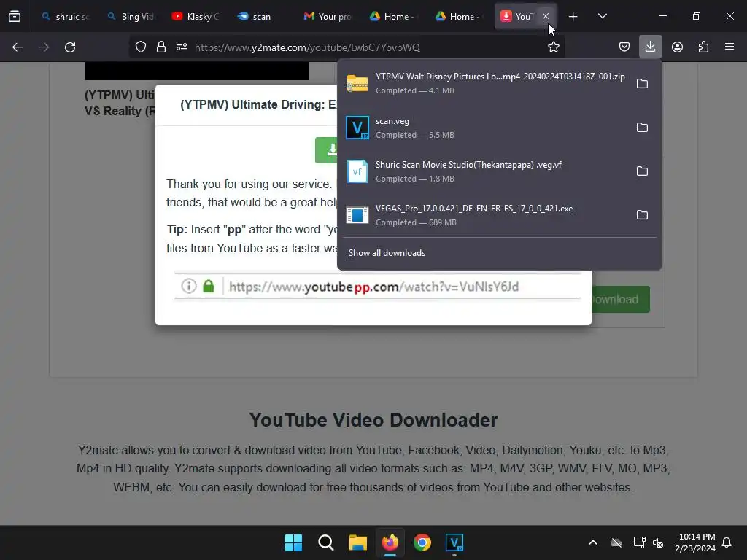Click the green download button in dialog
The width and height of the screenshot is (747, 560).
point(326,150)
